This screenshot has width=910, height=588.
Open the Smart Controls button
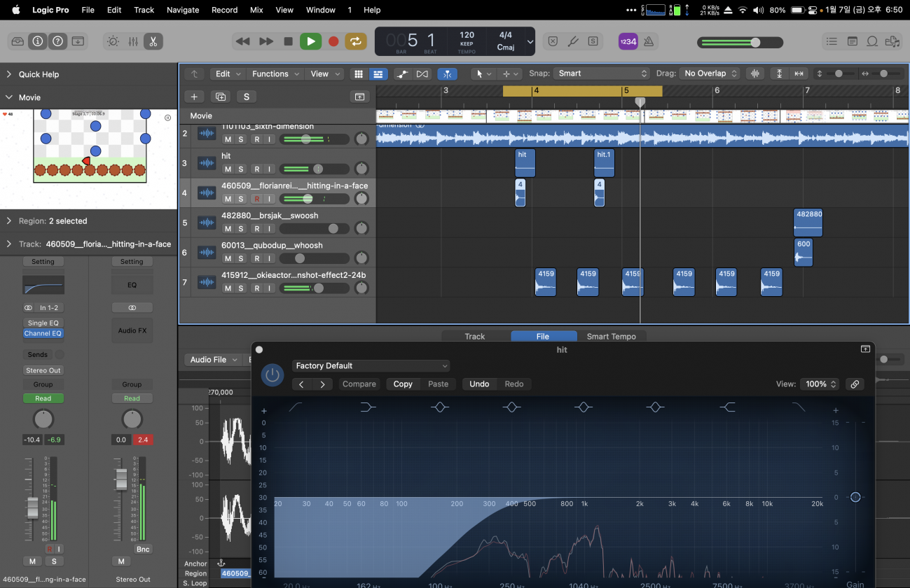[113, 41]
